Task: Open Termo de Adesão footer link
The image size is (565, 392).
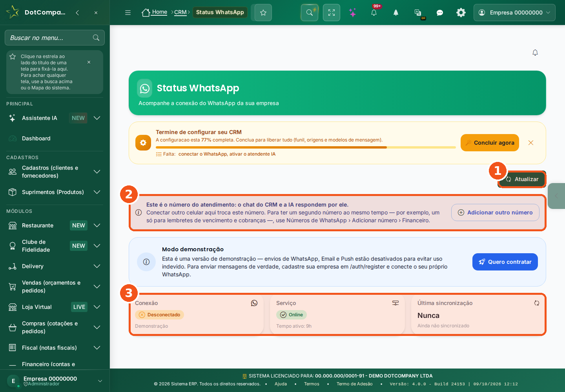Action: tap(355, 384)
